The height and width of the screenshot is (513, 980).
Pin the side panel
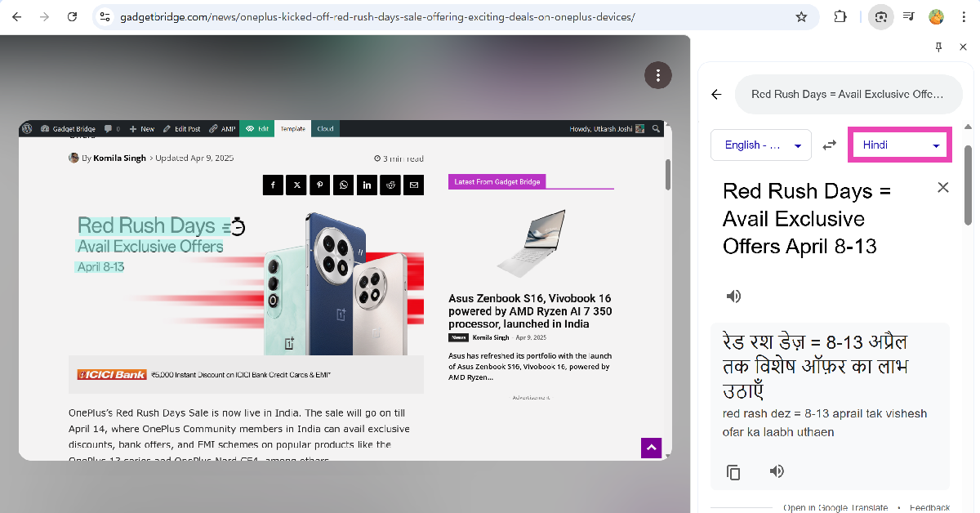click(939, 47)
